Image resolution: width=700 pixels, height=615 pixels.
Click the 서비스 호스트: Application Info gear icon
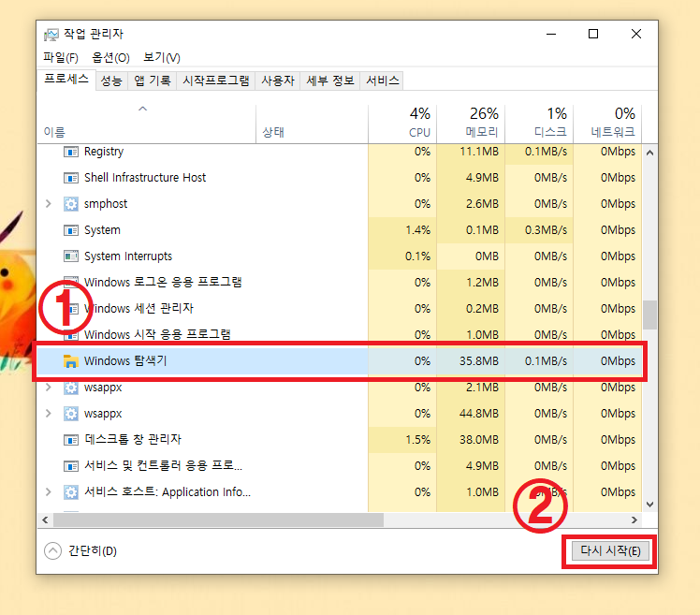pos(71,492)
